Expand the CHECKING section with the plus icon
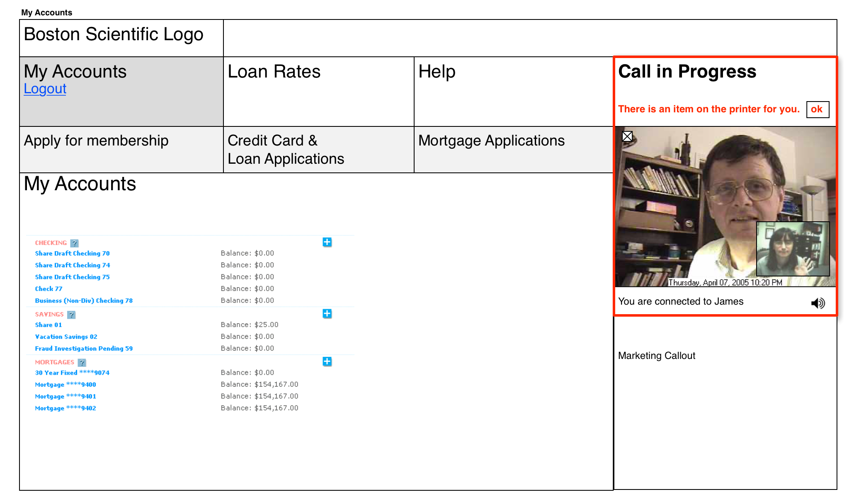849x504 pixels. coord(327,242)
